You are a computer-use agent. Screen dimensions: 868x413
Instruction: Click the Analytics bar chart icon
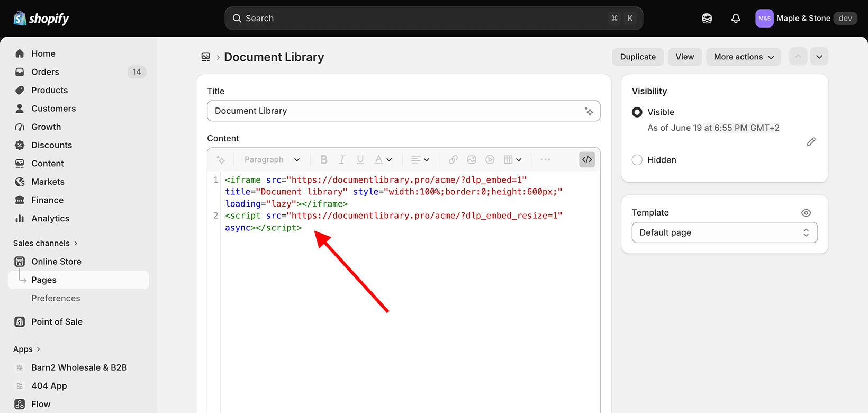point(20,218)
